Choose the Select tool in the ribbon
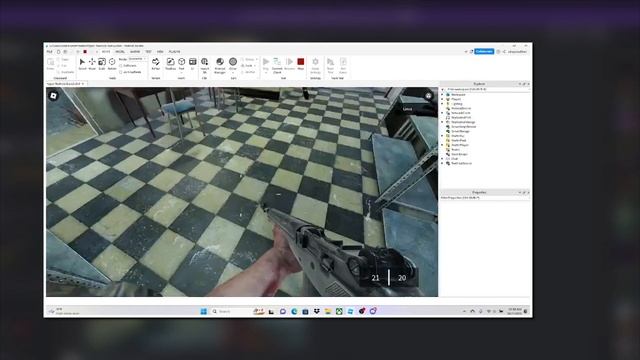The width and height of the screenshot is (640, 360). coord(82,64)
